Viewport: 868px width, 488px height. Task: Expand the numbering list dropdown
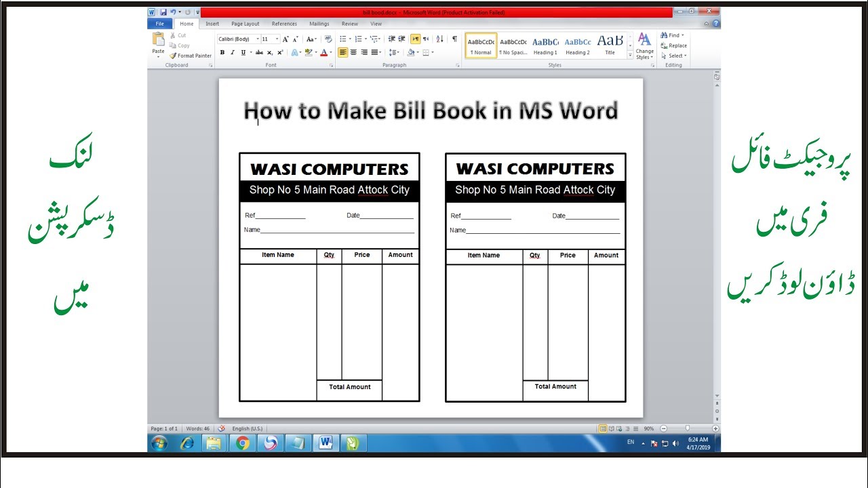[x=366, y=39]
